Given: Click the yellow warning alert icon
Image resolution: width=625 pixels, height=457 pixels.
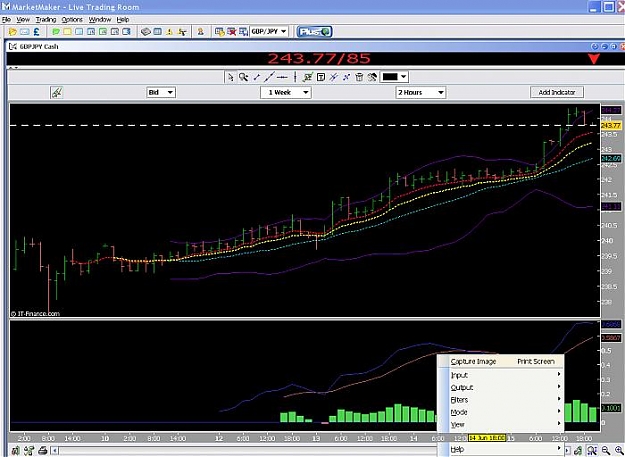Looking at the screenshot, I should (170, 32).
